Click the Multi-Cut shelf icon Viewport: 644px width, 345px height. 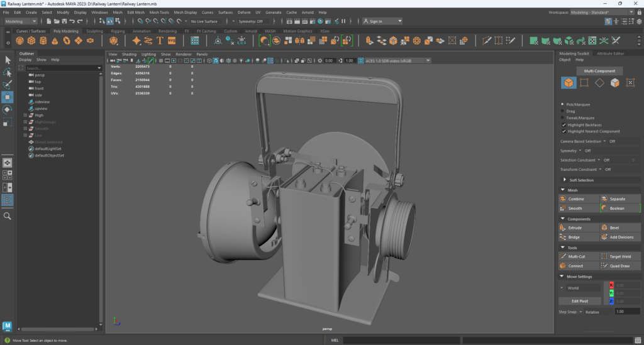487,41
